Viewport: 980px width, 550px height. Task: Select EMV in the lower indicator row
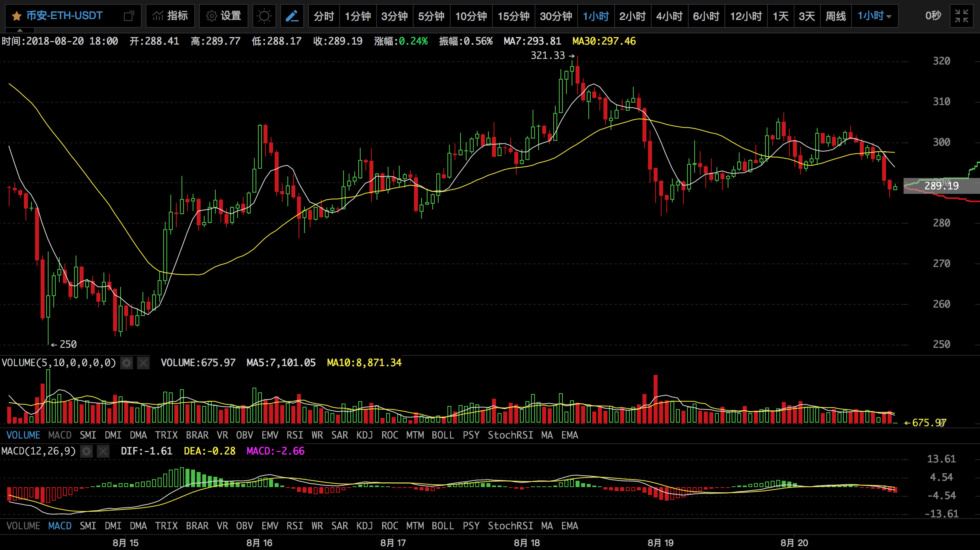pyautogui.click(x=269, y=526)
